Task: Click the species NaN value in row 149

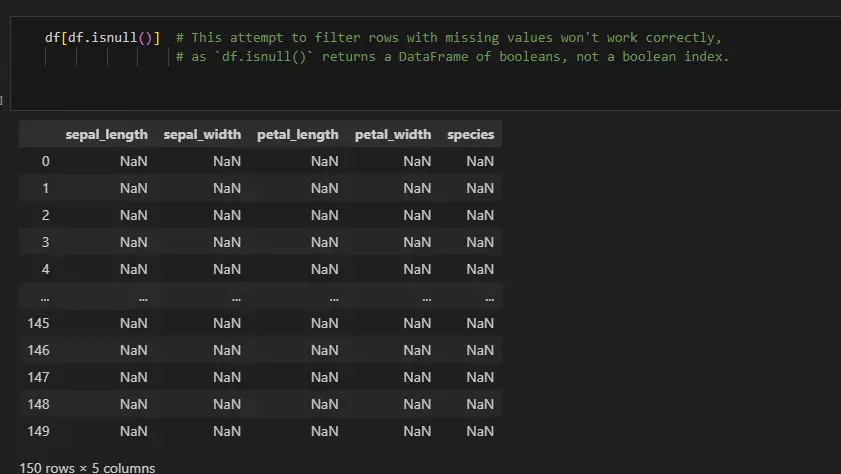Action: pyautogui.click(x=480, y=431)
